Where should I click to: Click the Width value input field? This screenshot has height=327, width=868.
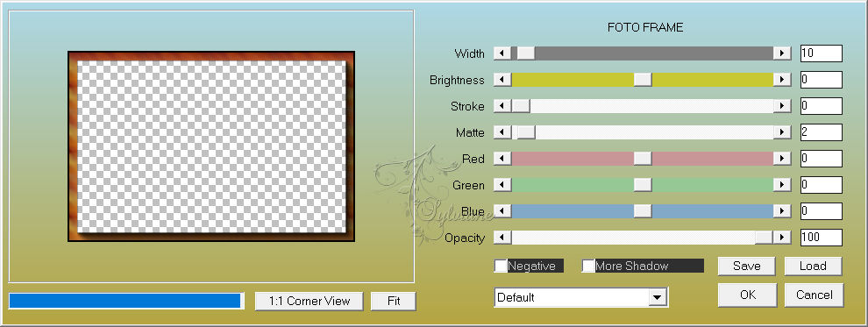pos(821,53)
